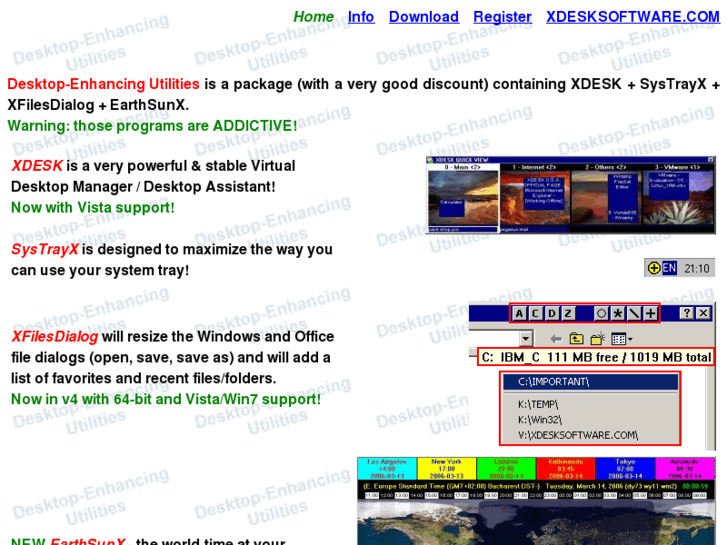This screenshot has width=727, height=545.
Task: Click the yellow New York time box
Action: [446, 468]
